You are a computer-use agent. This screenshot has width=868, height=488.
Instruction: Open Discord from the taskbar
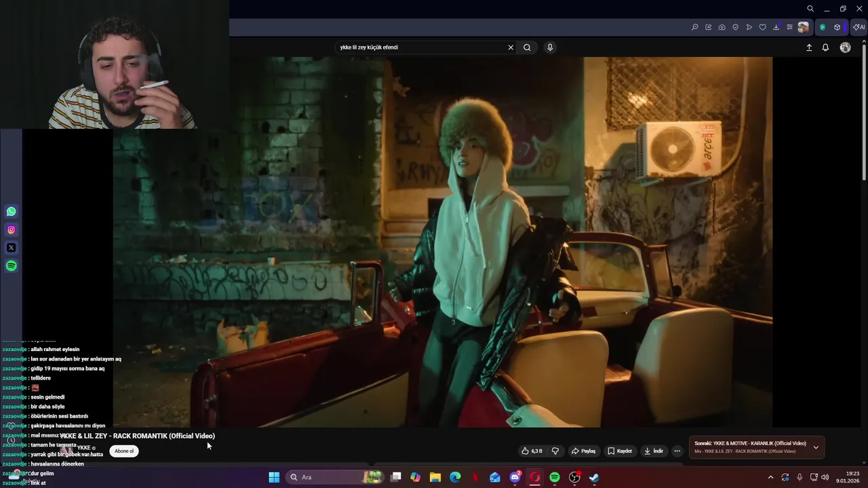515,477
